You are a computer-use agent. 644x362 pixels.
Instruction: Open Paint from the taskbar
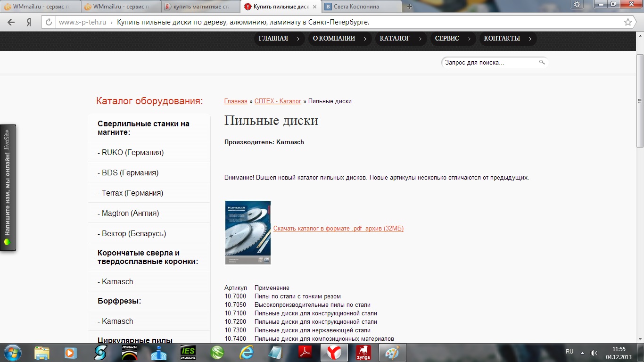[393, 353]
